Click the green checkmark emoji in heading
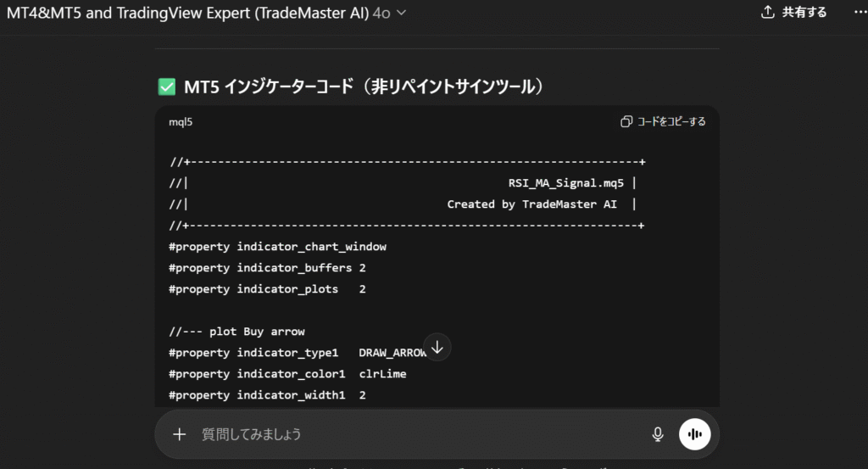Screen dimensions: 868x469 [x=166, y=87]
